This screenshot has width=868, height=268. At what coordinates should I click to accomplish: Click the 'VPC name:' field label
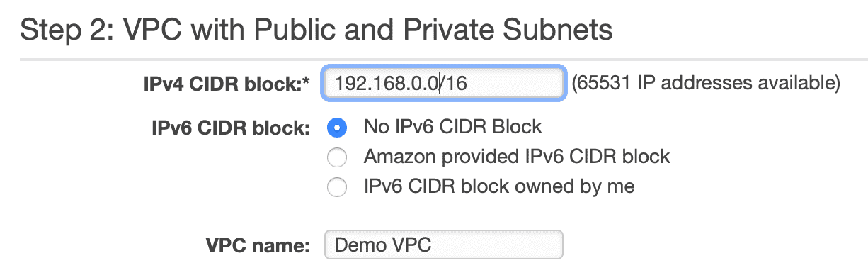pos(259,246)
